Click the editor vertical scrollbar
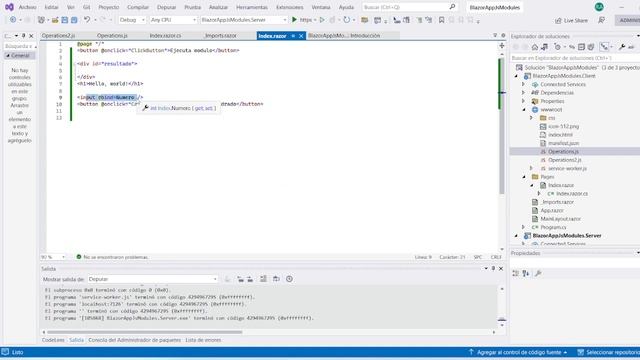The width and height of the screenshot is (640, 360). click(501, 127)
